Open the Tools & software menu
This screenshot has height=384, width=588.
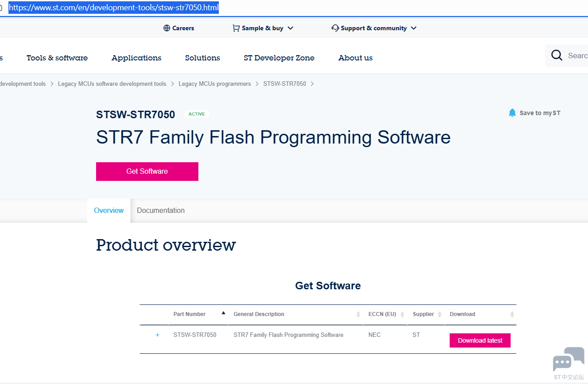click(57, 58)
